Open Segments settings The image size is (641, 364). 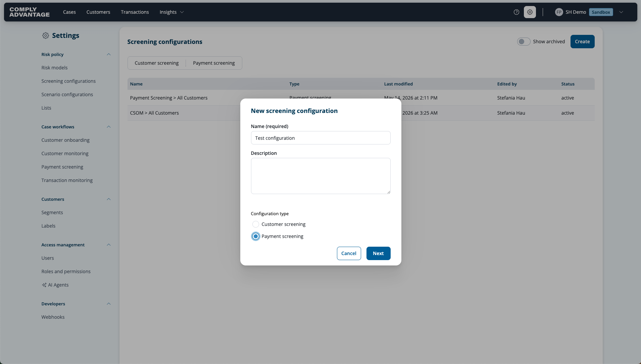tap(52, 213)
